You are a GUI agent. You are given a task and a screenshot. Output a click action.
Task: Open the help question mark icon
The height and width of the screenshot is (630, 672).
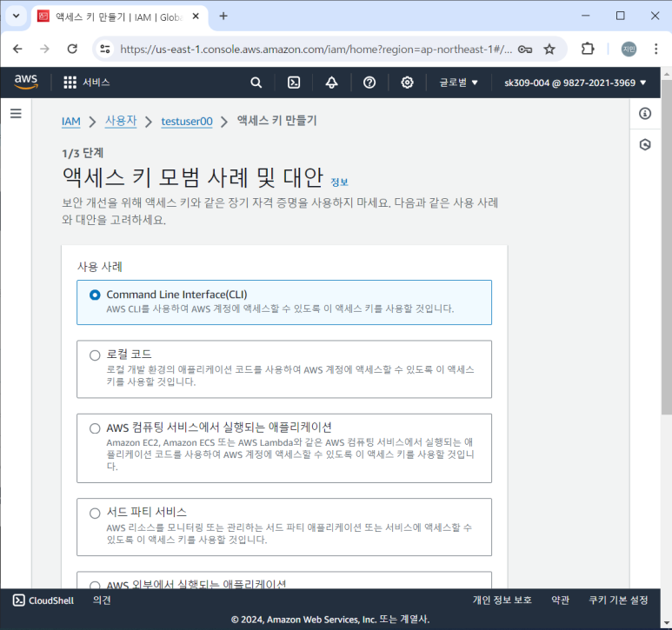tap(369, 83)
